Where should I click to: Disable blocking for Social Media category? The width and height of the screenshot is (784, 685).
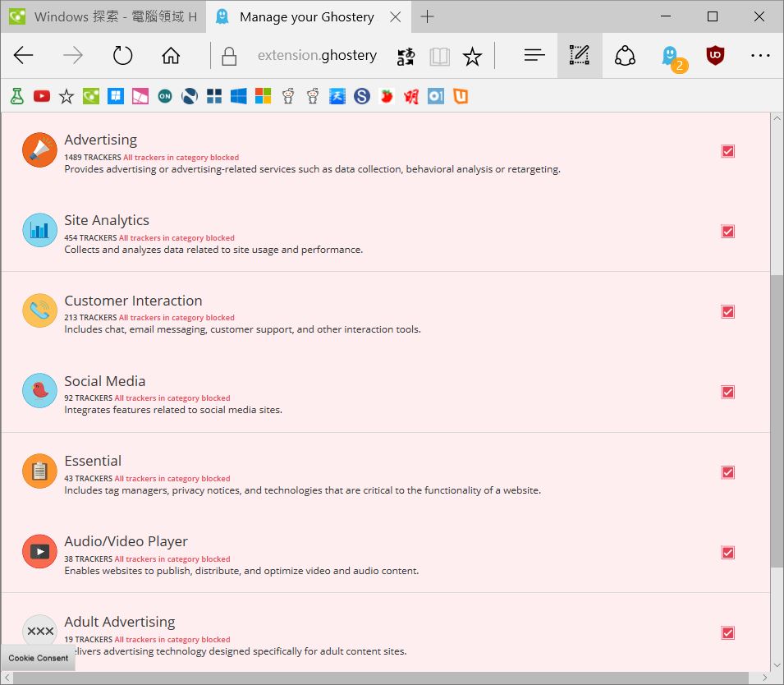pyautogui.click(x=727, y=392)
